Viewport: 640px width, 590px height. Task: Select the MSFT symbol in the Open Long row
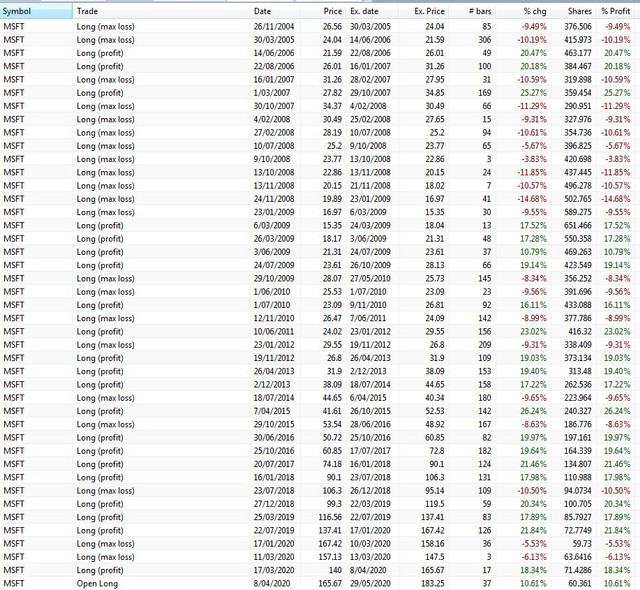14,583
